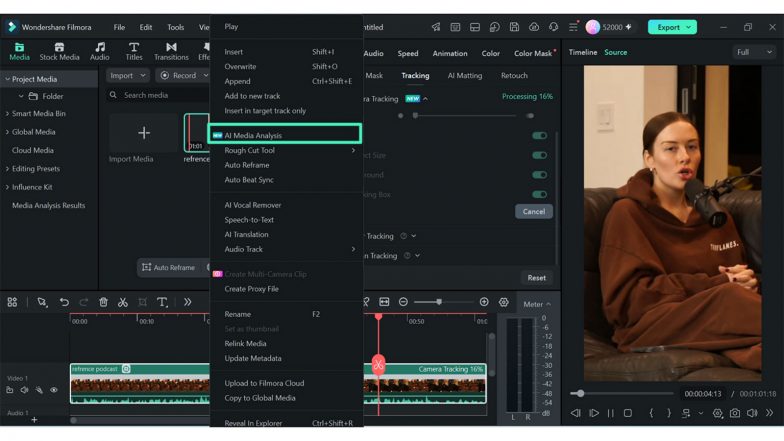This screenshot has width=784, height=441.
Task: Open the Media tab icon
Action: point(19,48)
